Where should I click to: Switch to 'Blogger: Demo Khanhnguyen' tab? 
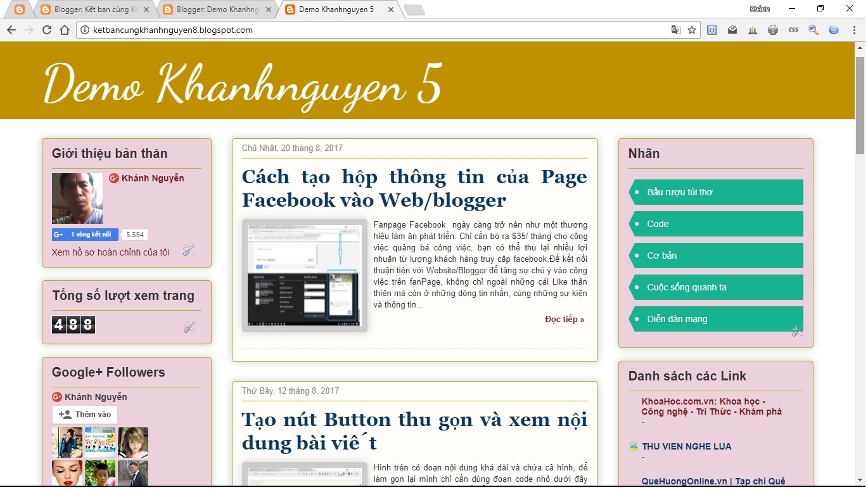click(217, 10)
